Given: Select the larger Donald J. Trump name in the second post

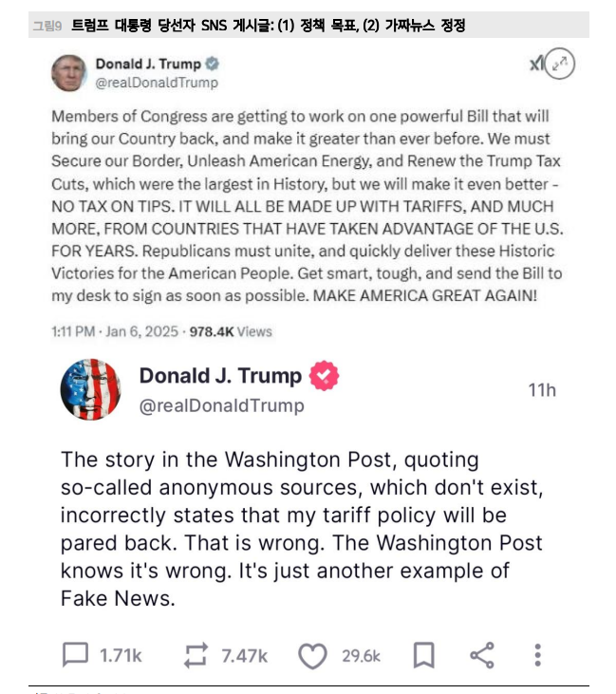Looking at the screenshot, I should coord(220,376).
